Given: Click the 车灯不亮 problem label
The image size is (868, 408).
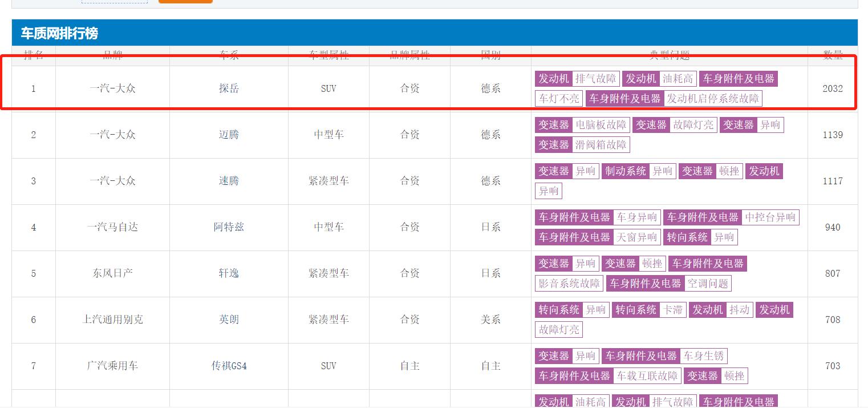Looking at the screenshot, I should 559,99.
